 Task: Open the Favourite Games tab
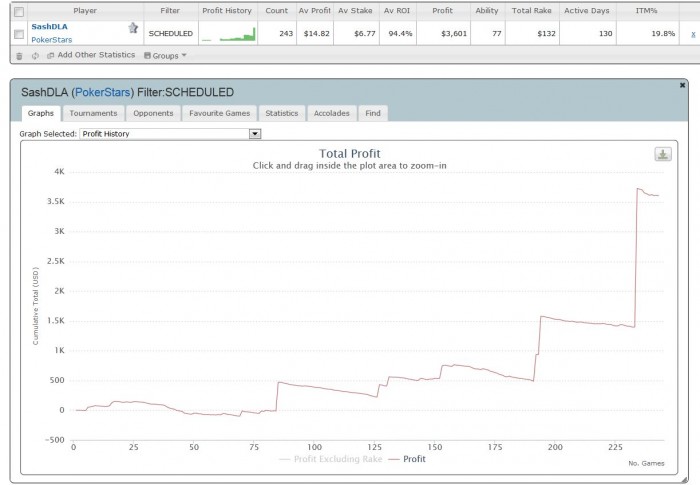(x=219, y=113)
